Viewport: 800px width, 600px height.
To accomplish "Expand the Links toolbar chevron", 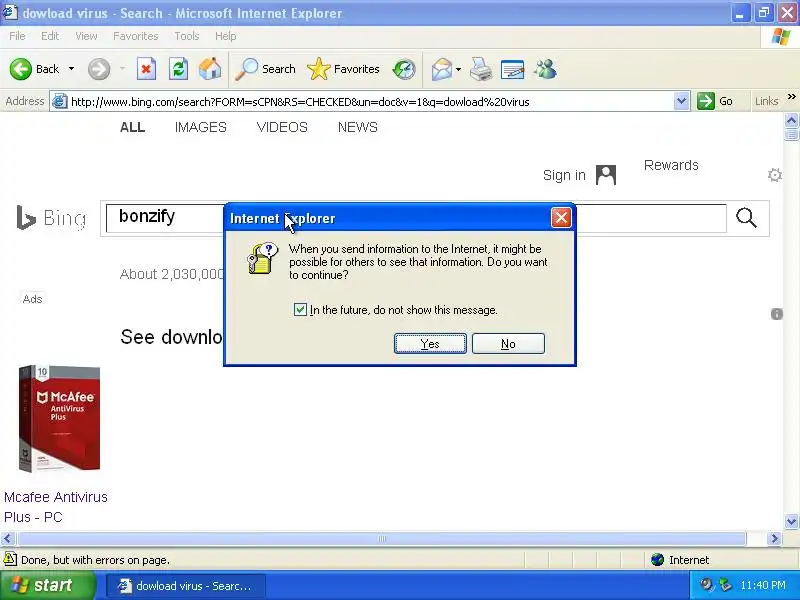I will 791,97.
